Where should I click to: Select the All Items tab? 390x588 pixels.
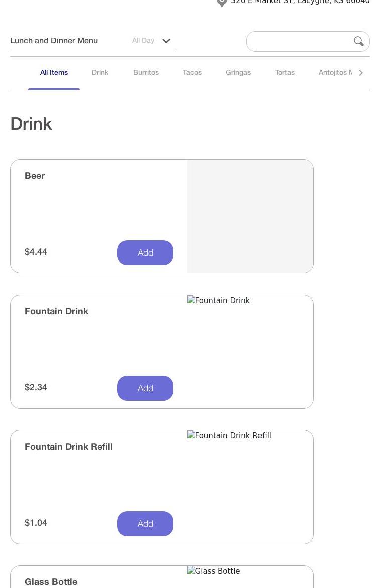pos(54,73)
